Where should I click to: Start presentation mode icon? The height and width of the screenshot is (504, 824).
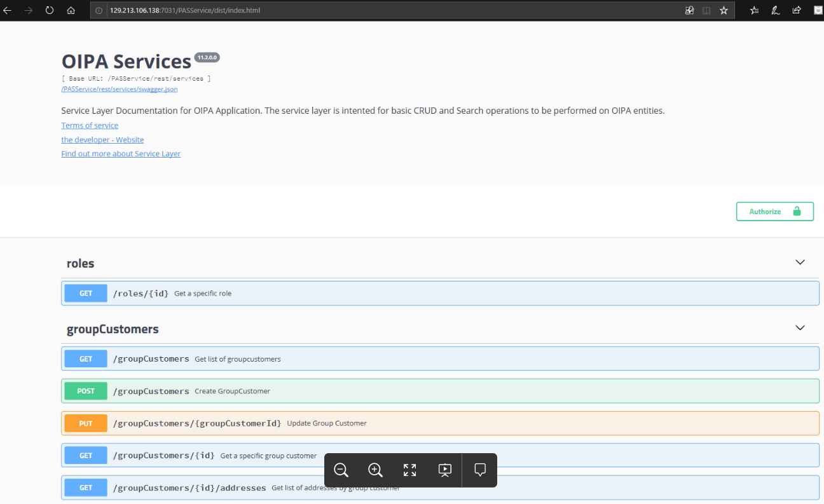coord(444,470)
